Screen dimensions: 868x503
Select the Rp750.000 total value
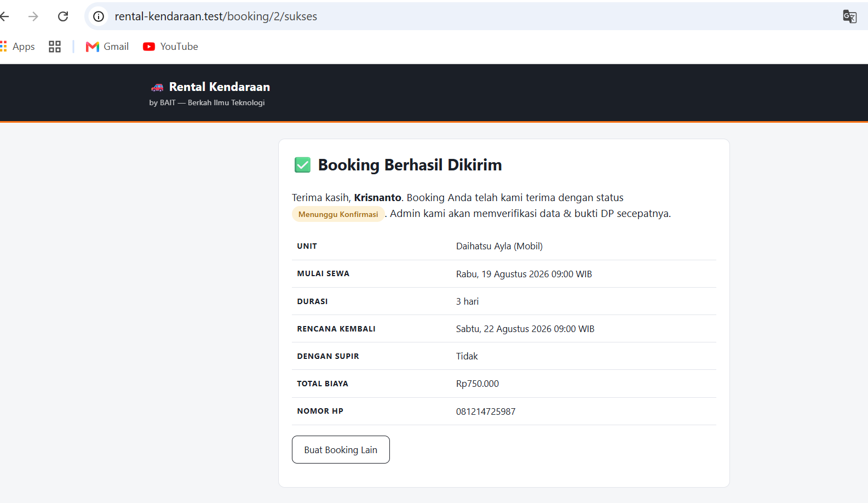coord(478,384)
